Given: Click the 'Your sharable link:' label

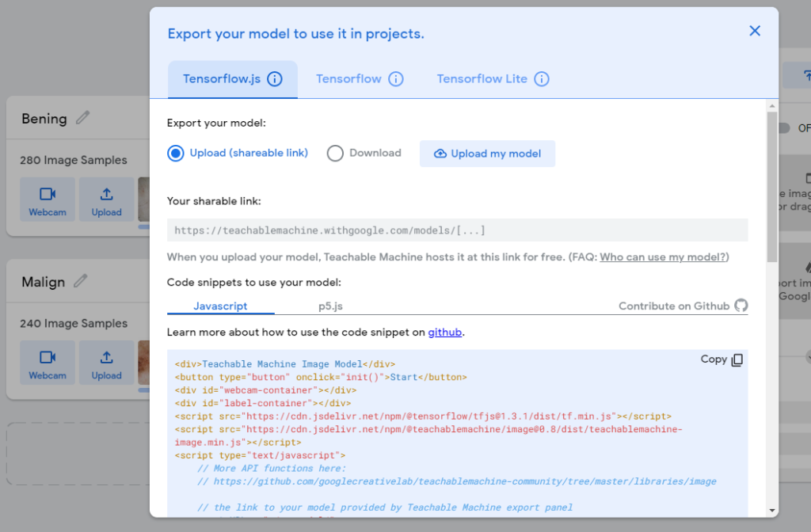Looking at the screenshot, I should (x=214, y=201).
